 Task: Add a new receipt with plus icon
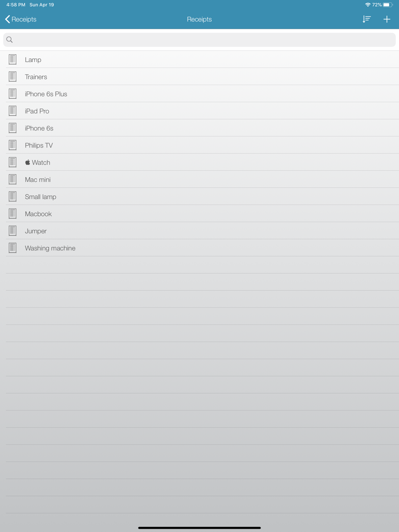coord(387,19)
